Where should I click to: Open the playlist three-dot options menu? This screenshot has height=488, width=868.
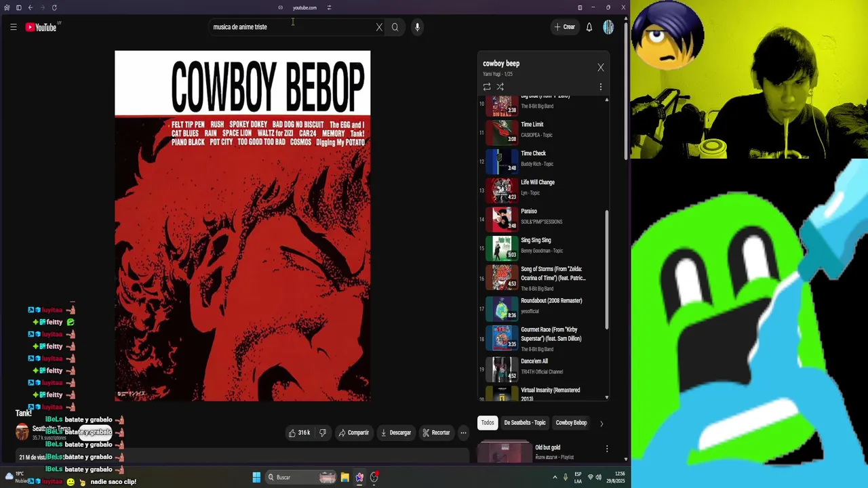601,87
